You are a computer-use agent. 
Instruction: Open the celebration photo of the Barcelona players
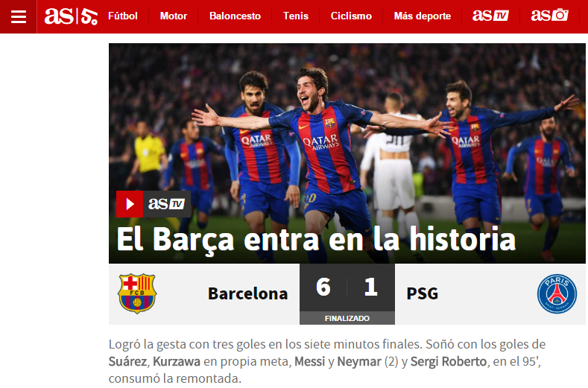tap(347, 153)
